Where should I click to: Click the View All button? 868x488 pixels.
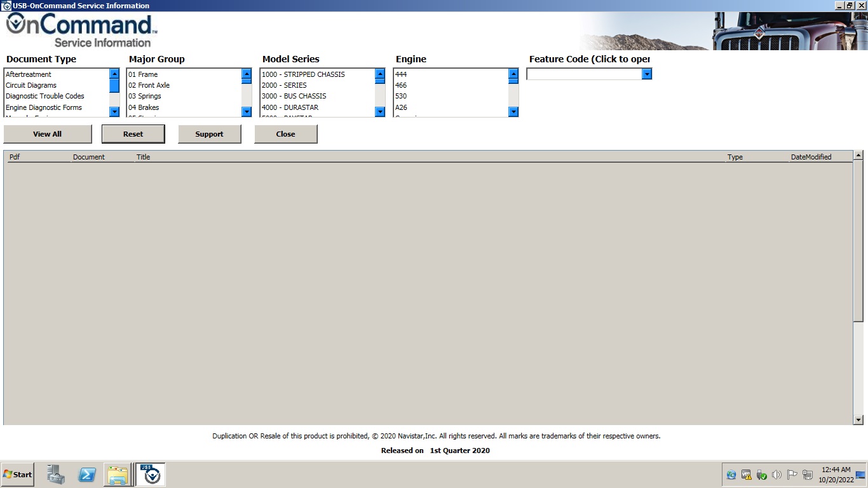(x=48, y=134)
